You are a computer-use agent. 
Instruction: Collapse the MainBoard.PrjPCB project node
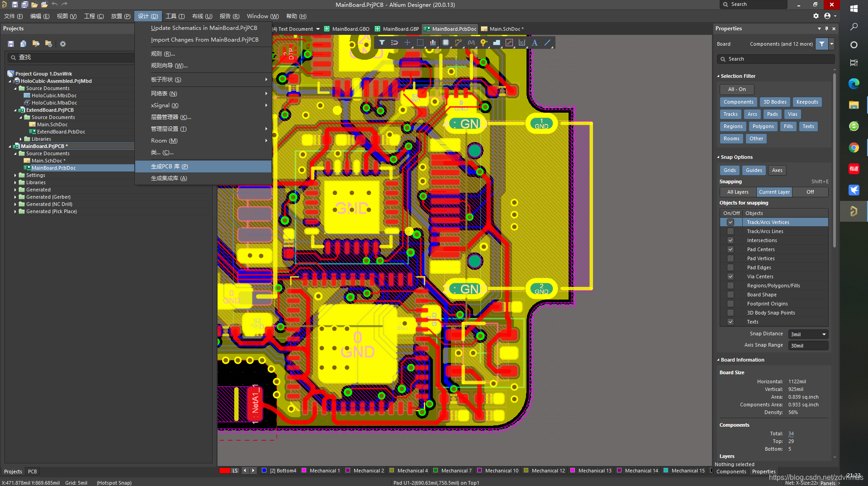9,146
